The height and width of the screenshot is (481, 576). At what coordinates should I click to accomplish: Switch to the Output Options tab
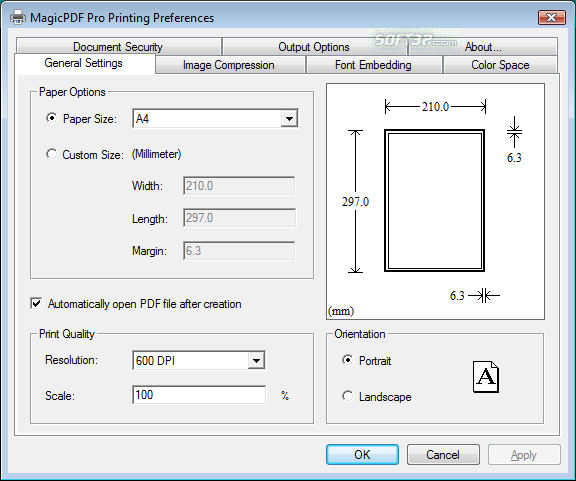(x=314, y=47)
